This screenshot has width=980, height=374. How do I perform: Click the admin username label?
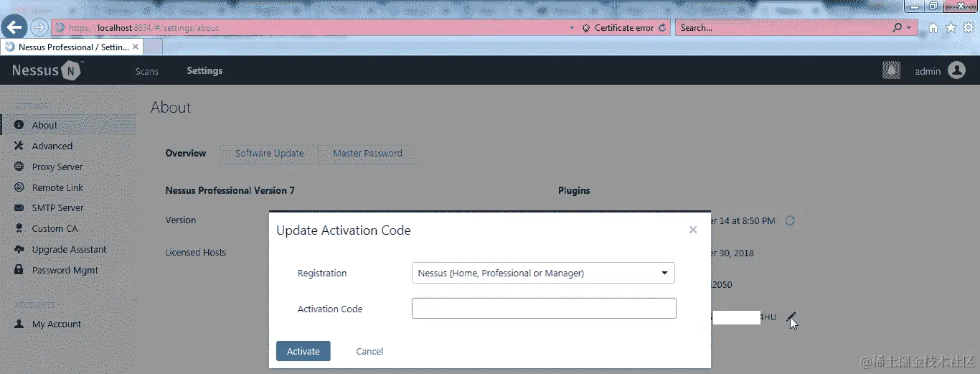click(x=928, y=71)
